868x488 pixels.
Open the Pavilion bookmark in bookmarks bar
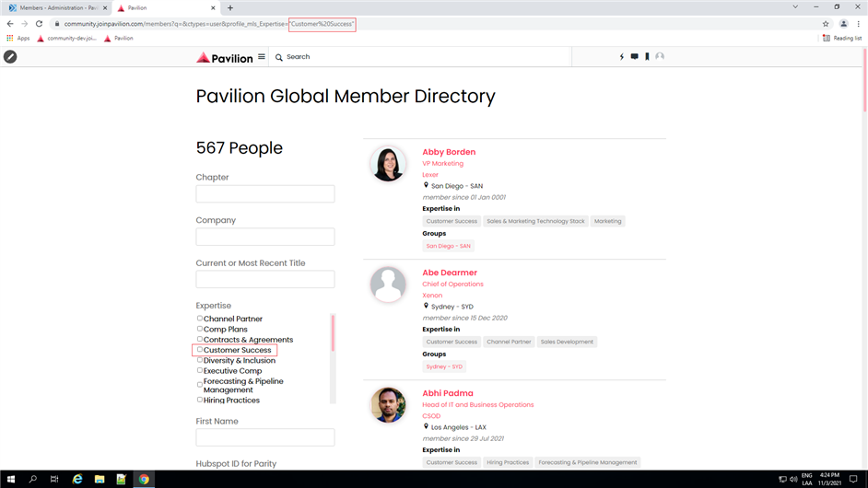(119, 38)
